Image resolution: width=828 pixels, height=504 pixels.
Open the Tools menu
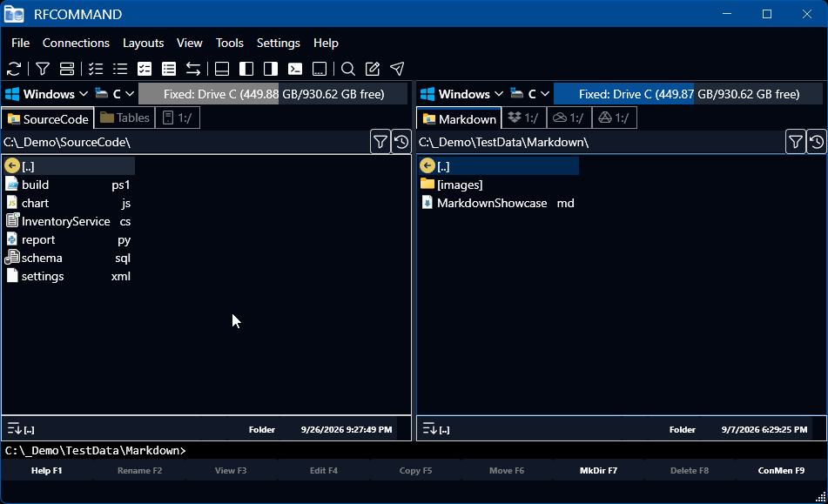pyautogui.click(x=230, y=43)
